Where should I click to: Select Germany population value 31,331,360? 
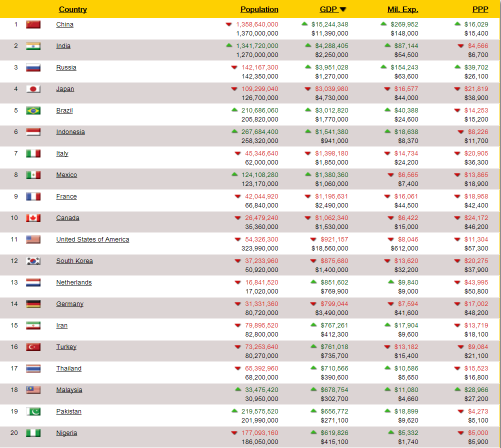(261, 303)
